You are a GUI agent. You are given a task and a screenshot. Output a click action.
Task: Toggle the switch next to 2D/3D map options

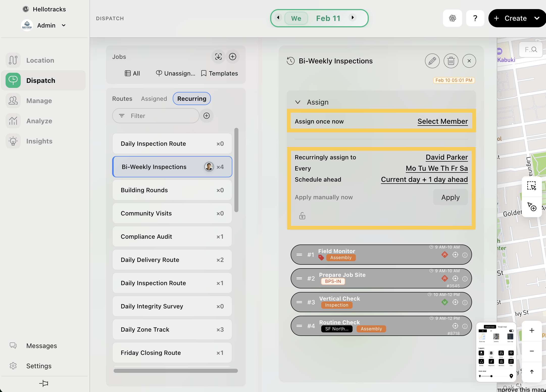pyautogui.click(x=511, y=331)
